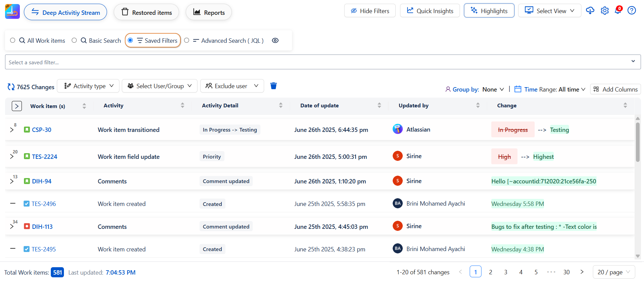Click the blue trash icon to clear filters
The image size is (644, 281).
pos(273,86)
